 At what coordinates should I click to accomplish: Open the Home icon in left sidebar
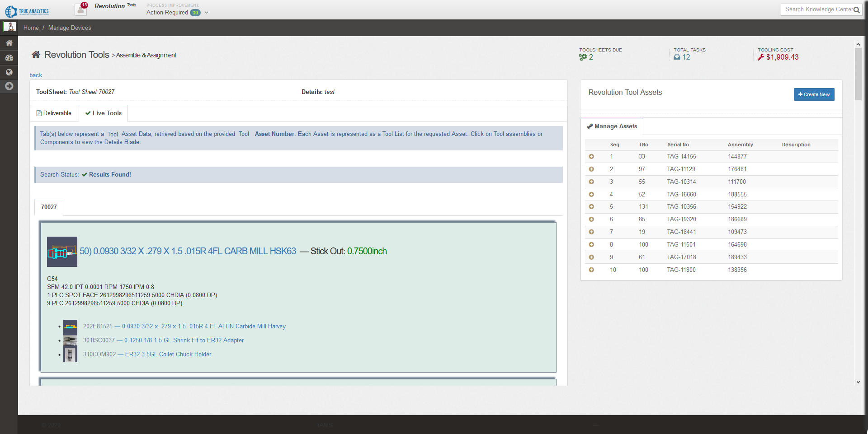(9, 43)
